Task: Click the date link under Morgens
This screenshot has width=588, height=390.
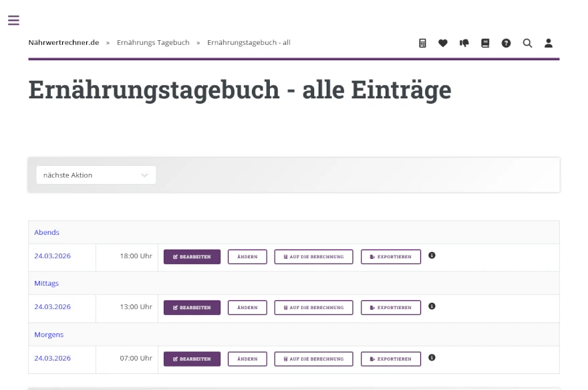Action: pyautogui.click(x=52, y=358)
